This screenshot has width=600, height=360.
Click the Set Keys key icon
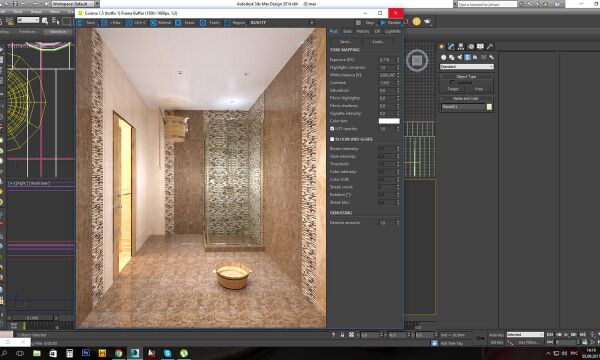[x=480, y=338]
